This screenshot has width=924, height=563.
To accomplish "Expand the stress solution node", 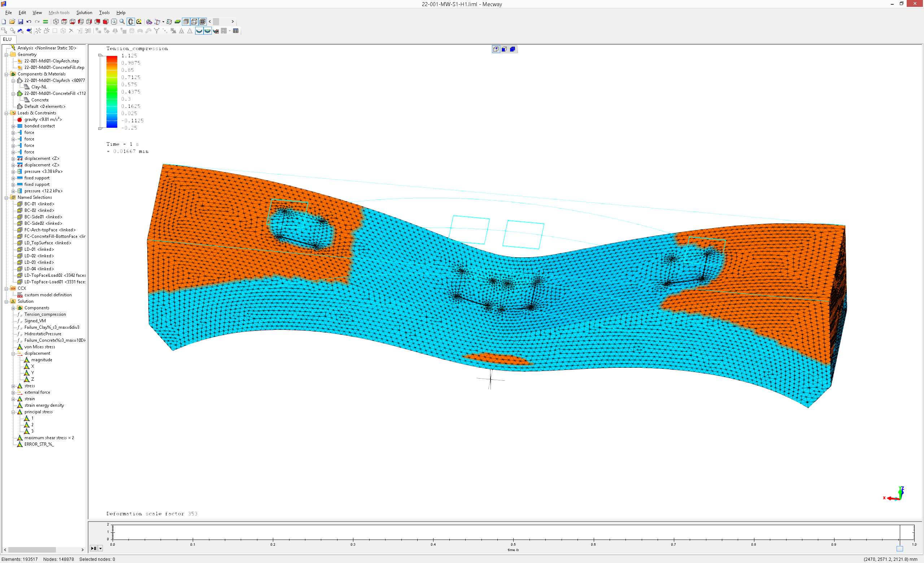I will click(13, 386).
